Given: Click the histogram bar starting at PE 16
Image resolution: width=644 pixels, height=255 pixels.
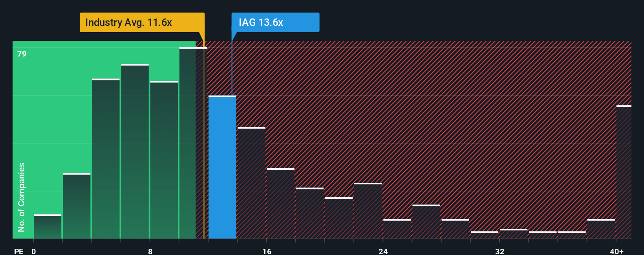Looking at the screenshot, I should pos(280,204).
